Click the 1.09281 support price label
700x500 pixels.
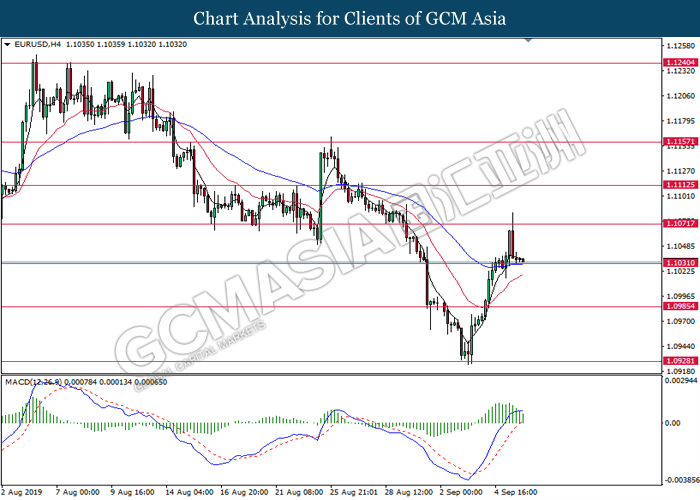click(x=680, y=361)
